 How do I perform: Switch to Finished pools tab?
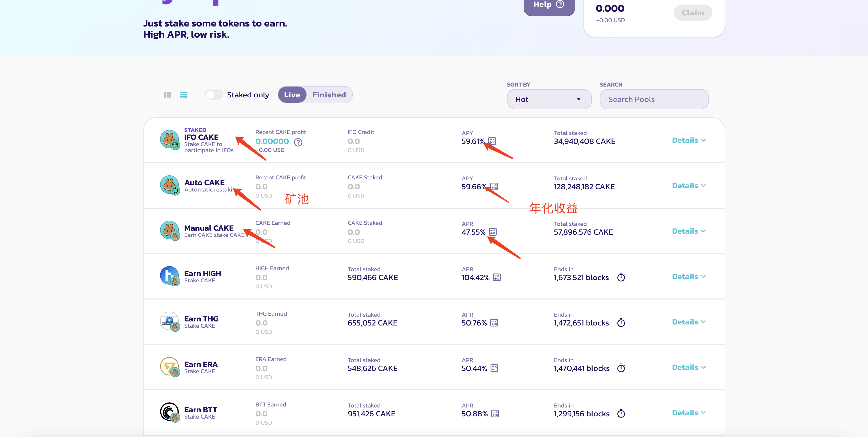coord(329,95)
